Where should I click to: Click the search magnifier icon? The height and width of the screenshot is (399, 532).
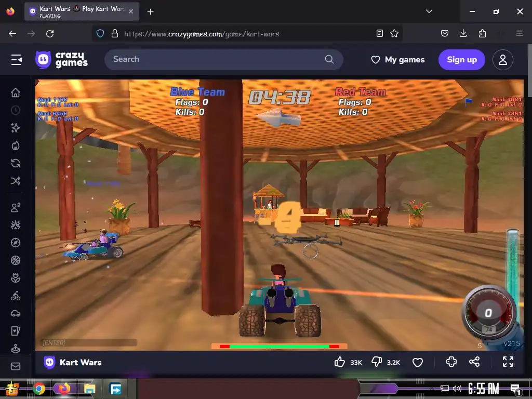pyautogui.click(x=329, y=59)
